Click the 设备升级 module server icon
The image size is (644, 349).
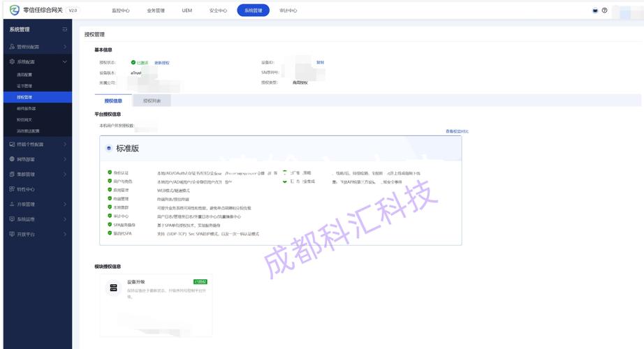point(114,288)
